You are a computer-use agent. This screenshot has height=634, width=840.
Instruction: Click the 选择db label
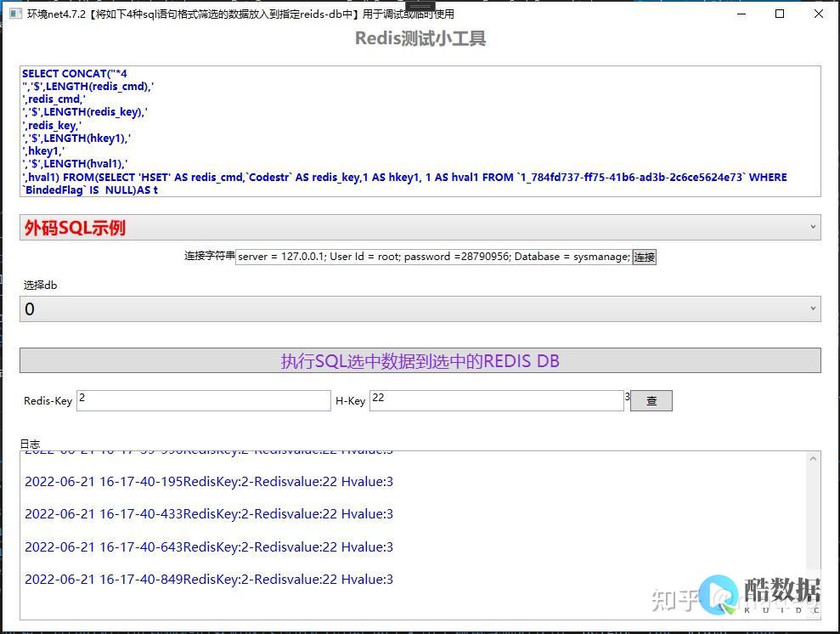click(40, 285)
